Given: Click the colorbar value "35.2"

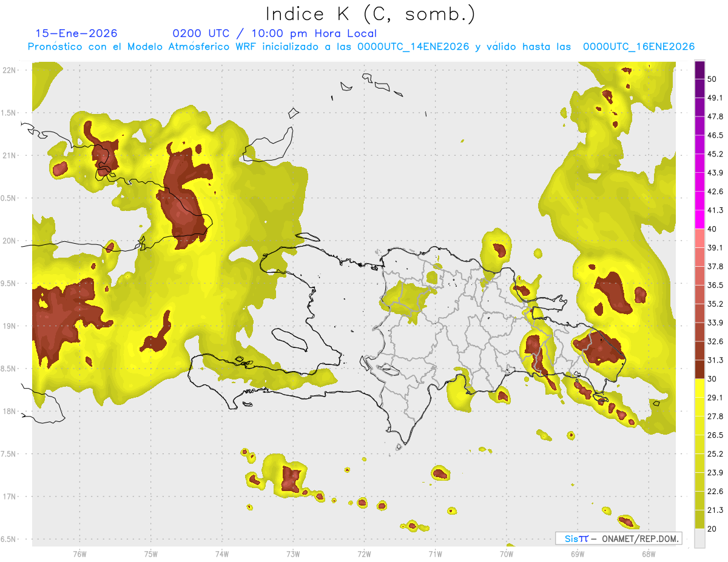Looking at the screenshot, I should pos(715,304).
